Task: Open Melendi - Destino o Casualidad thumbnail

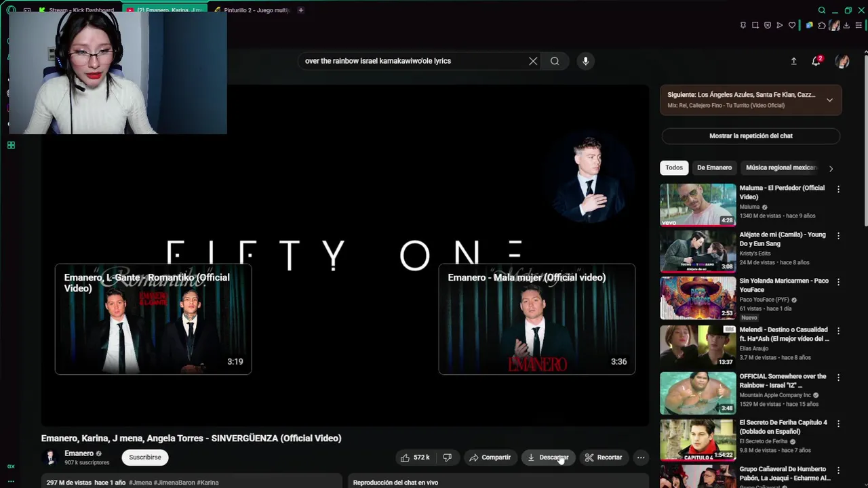Action: click(x=698, y=346)
